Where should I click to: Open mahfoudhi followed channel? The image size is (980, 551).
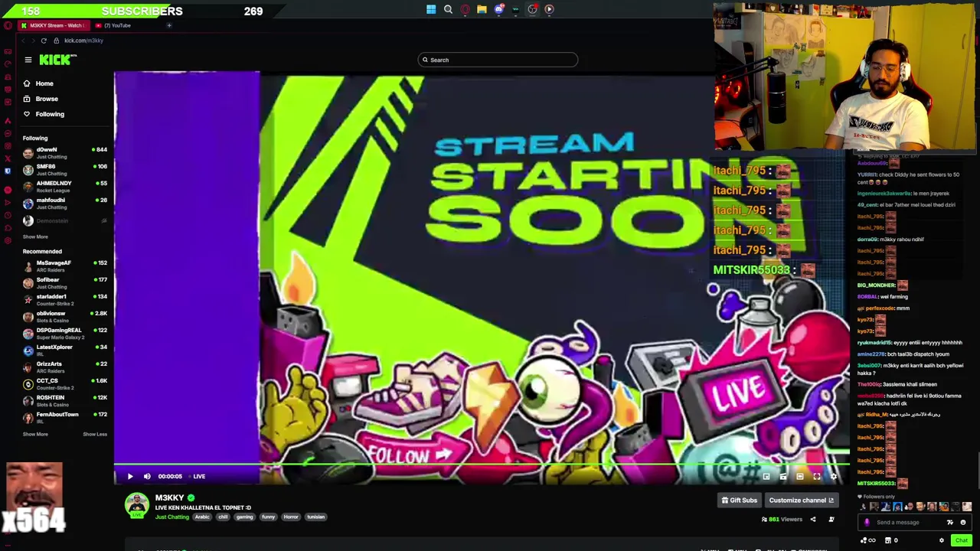pos(65,204)
